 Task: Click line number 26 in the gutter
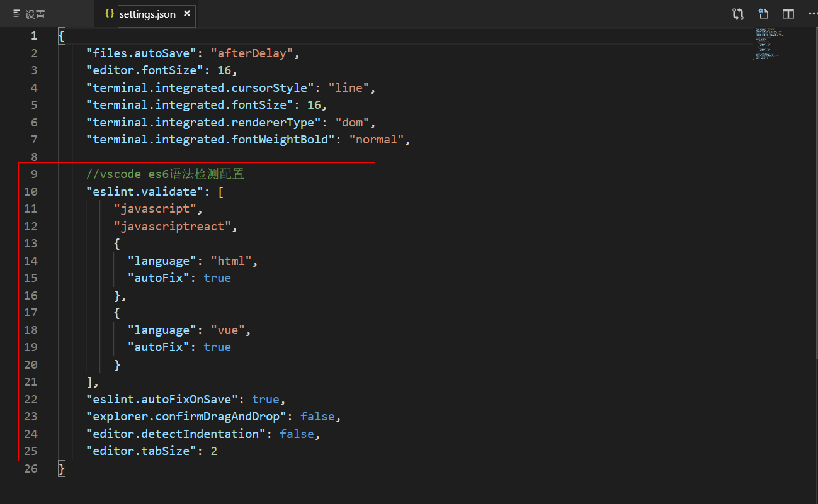pyautogui.click(x=30, y=468)
